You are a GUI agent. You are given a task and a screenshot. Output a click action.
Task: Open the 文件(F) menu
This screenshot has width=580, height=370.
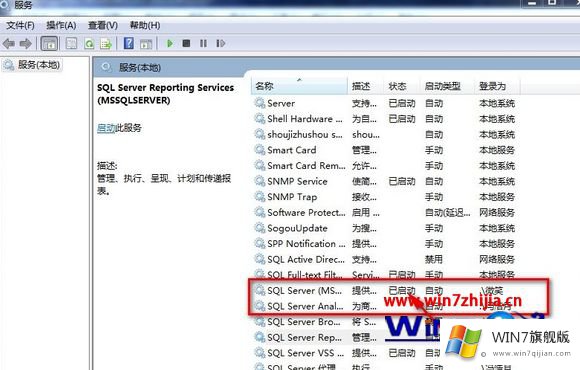(20, 25)
